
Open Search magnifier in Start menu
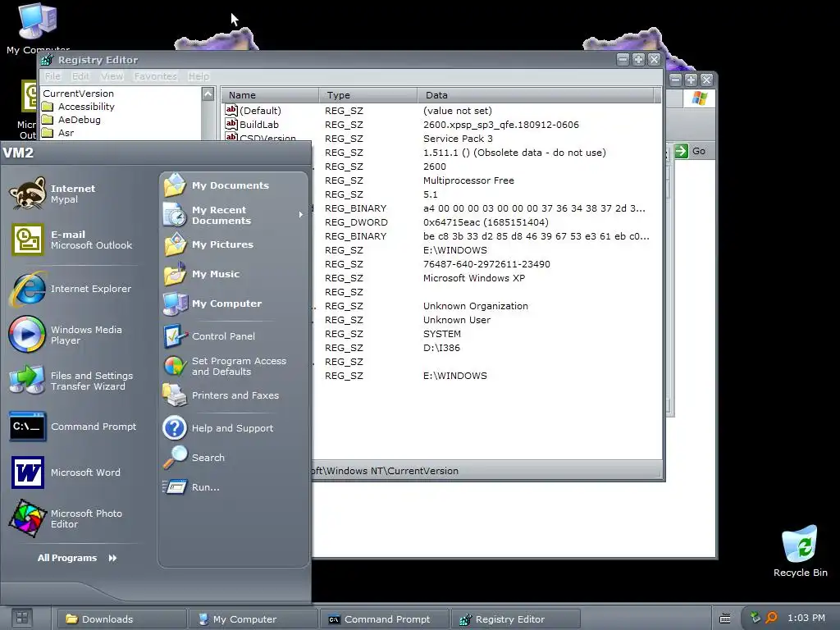[175, 458]
